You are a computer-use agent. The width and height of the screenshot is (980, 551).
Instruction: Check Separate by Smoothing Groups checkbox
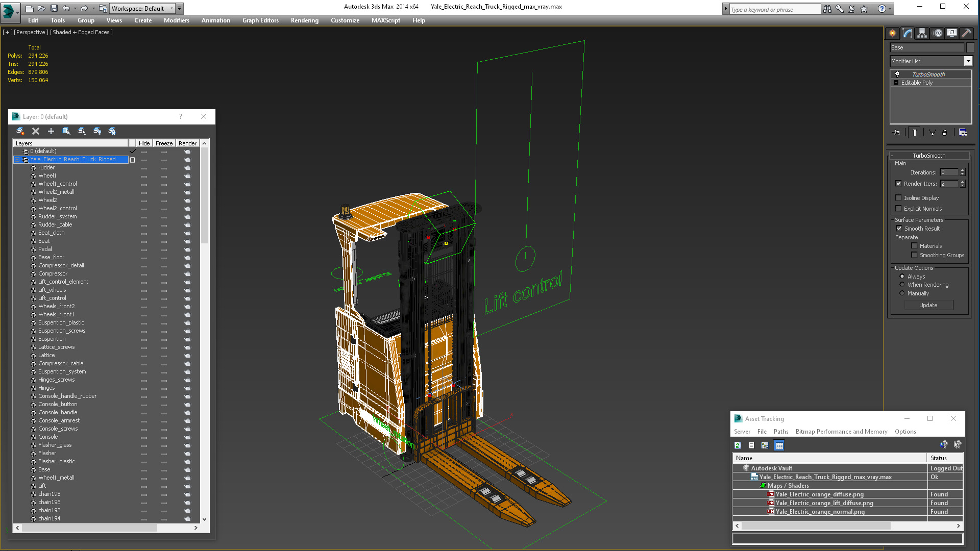coord(914,255)
